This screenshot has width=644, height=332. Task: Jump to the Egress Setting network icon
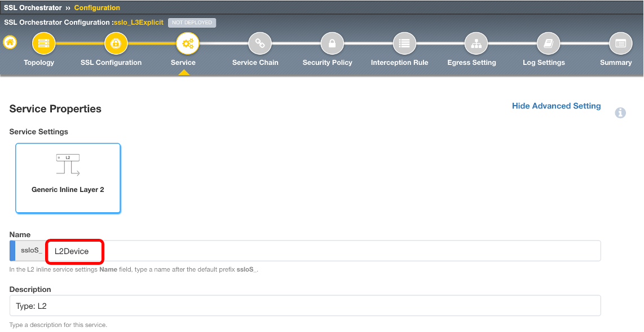(x=476, y=43)
